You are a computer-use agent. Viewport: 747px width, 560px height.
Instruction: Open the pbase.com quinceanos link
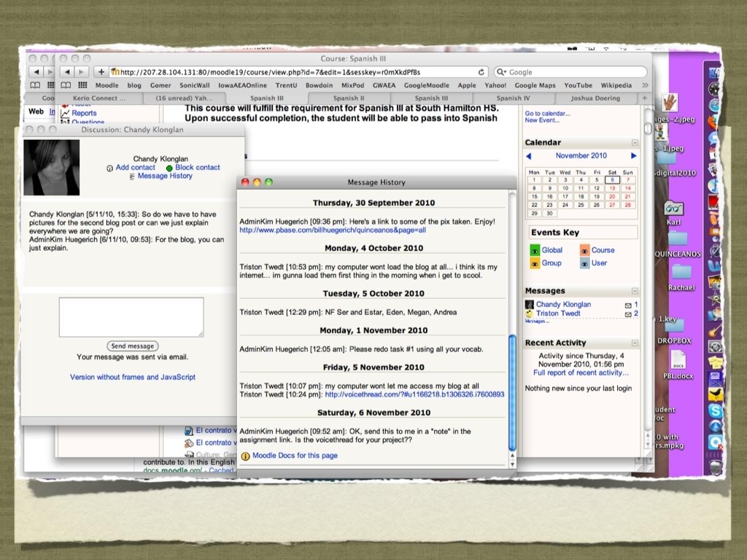pyautogui.click(x=333, y=230)
